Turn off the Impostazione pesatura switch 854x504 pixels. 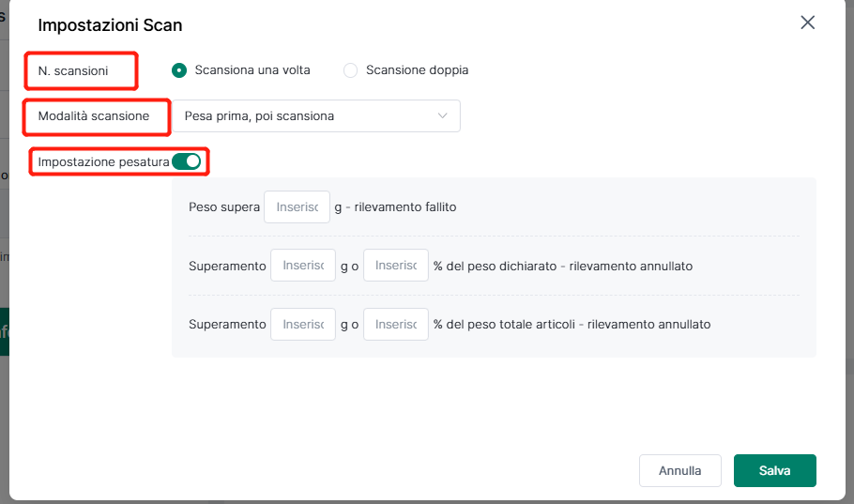[x=186, y=161]
